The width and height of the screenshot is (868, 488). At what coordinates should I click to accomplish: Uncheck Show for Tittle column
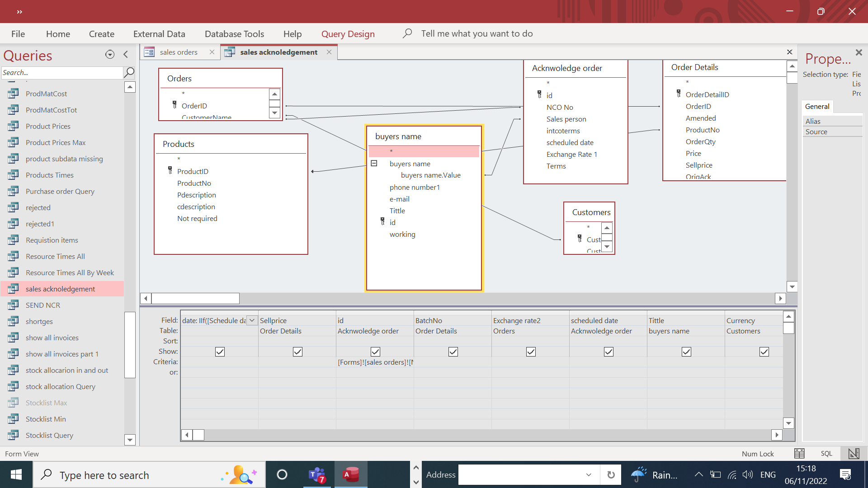[686, 352]
